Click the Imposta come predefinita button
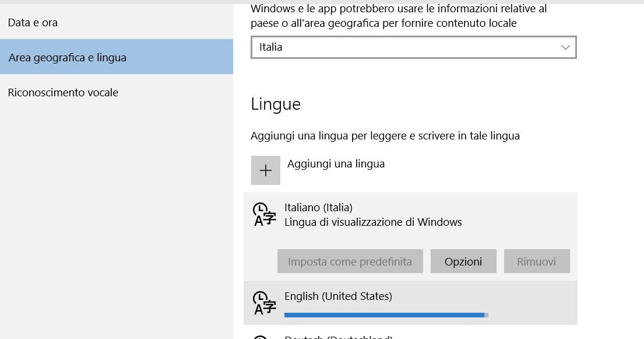Image resolution: width=644 pixels, height=339 pixels. pos(350,261)
